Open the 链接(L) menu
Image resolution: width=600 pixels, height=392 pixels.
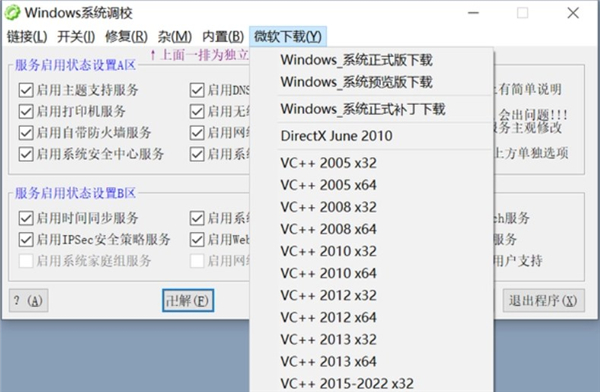pos(27,37)
